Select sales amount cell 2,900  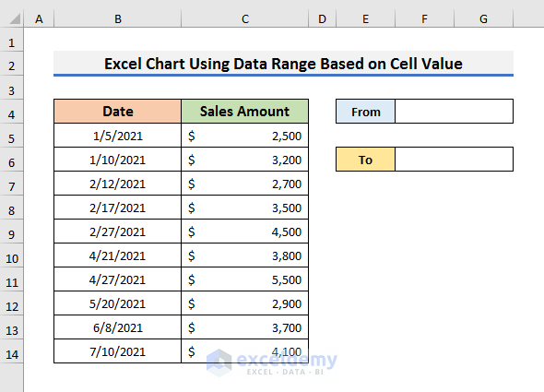(x=244, y=303)
